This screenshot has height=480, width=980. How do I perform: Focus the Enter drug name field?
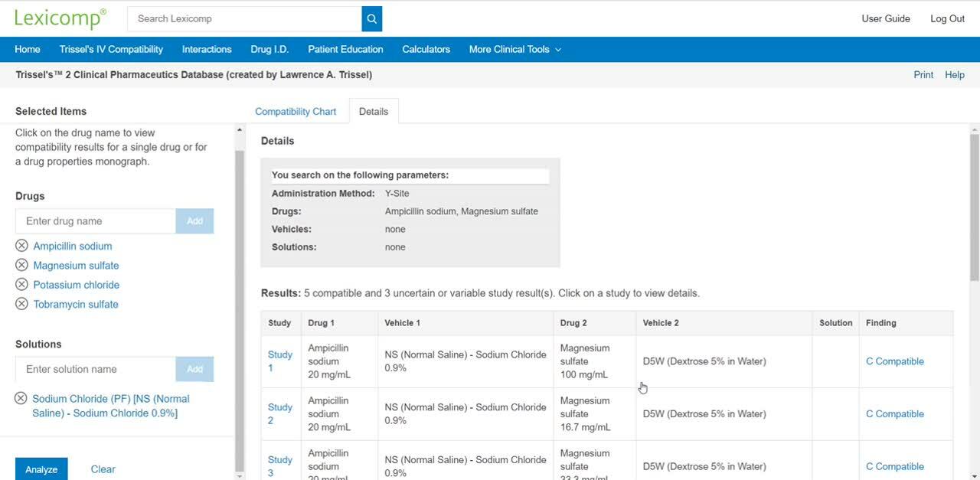click(x=95, y=221)
